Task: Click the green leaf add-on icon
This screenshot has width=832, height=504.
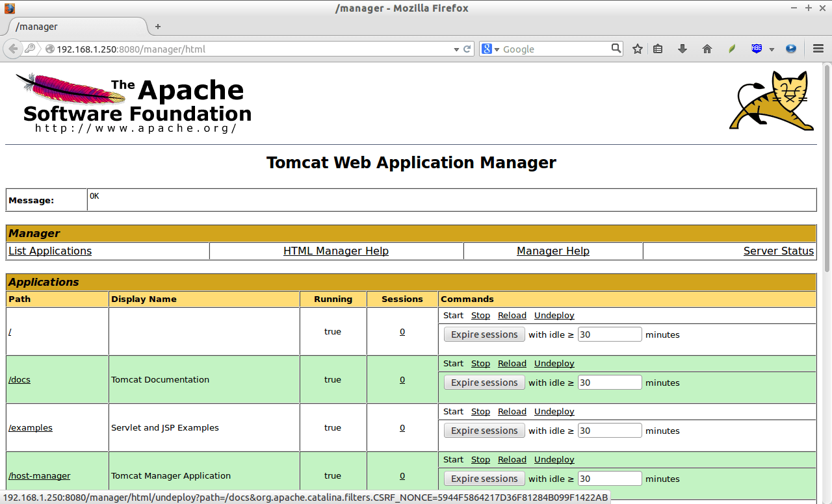Action: click(x=731, y=49)
